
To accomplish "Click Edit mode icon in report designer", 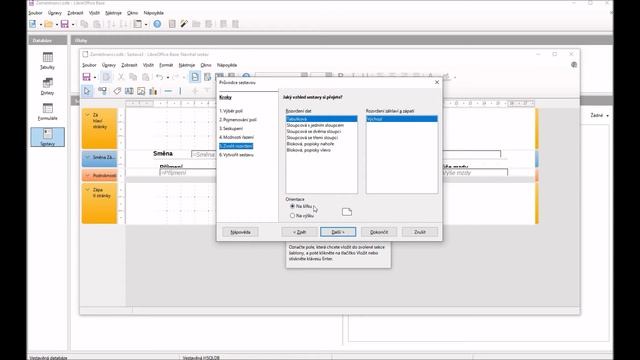I will point(107,77).
